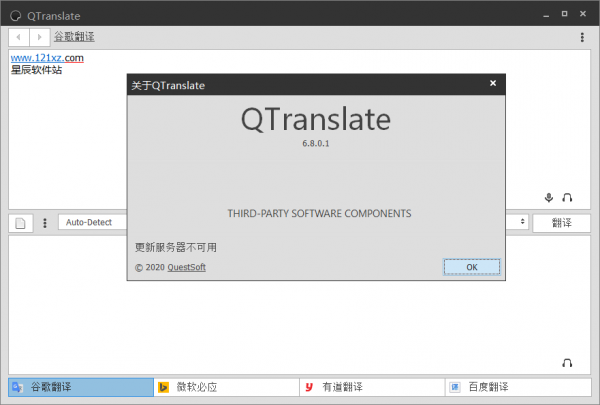Open www.121xz.com link in source text

[x=47, y=58]
